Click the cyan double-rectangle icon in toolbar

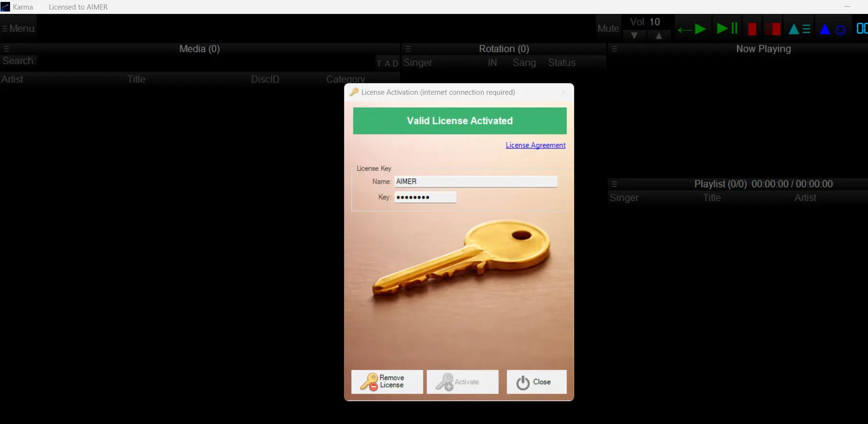coord(862,29)
